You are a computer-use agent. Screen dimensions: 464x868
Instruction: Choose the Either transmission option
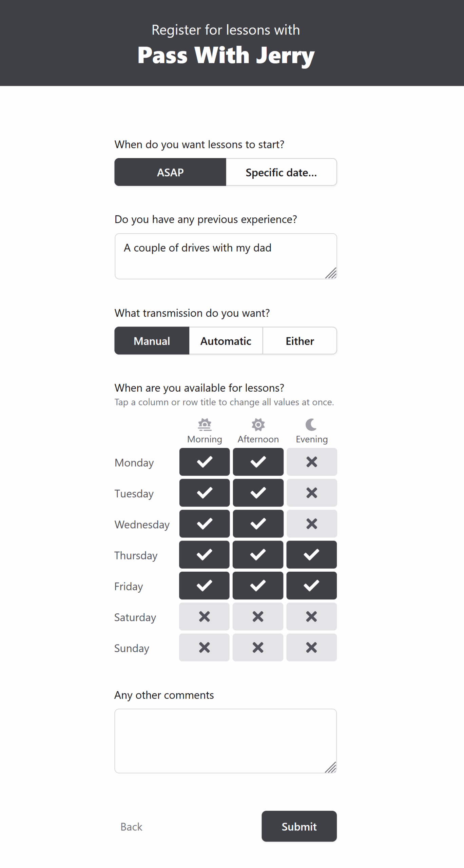(x=300, y=341)
